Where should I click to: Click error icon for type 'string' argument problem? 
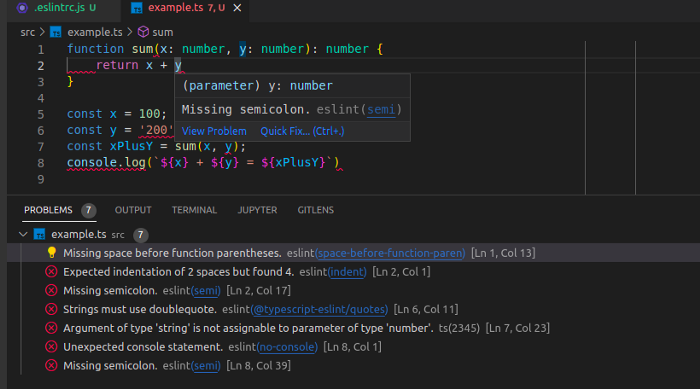[51, 328]
